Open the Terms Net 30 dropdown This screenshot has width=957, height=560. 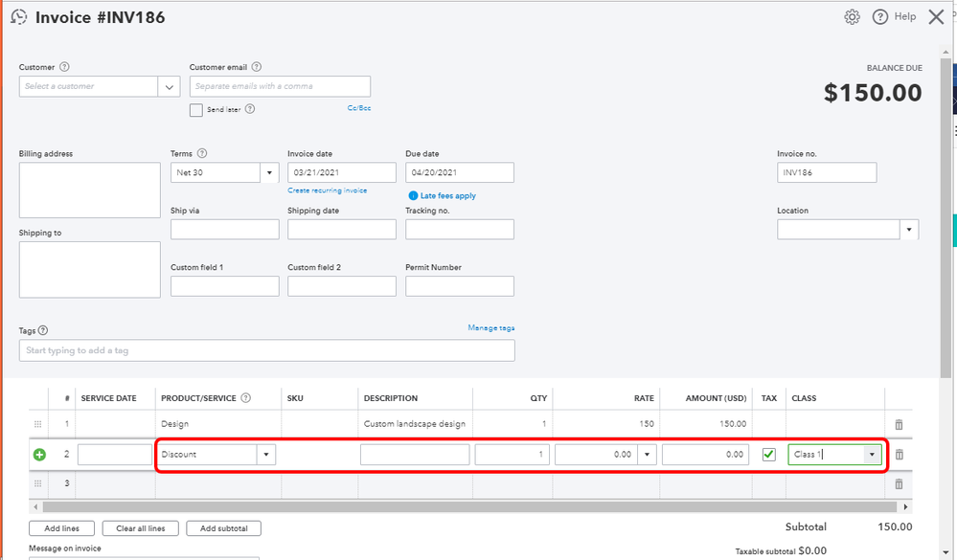[269, 173]
